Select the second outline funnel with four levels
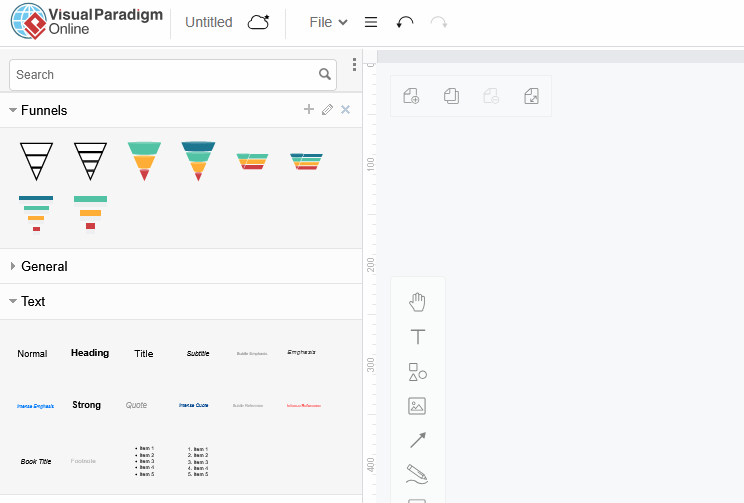This screenshot has height=503, width=744. click(x=91, y=161)
